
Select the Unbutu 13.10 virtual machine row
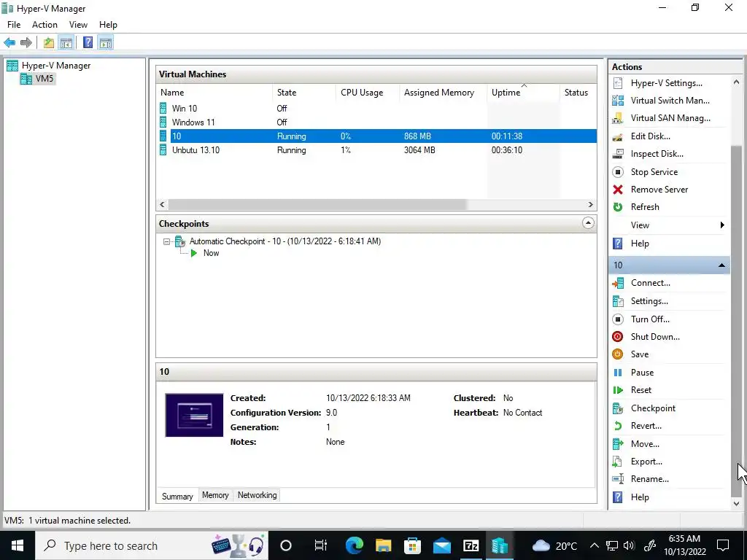pyautogui.click(x=376, y=150)
